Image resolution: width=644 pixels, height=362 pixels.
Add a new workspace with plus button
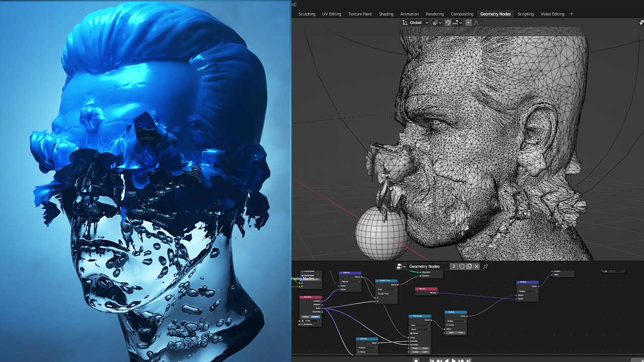(571, 14)
